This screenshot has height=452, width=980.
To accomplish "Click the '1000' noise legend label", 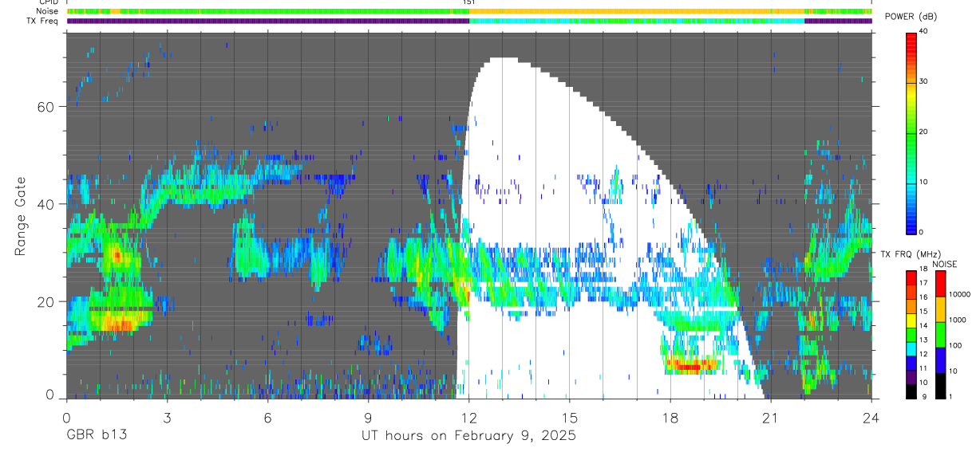I will tap(958, 320).
